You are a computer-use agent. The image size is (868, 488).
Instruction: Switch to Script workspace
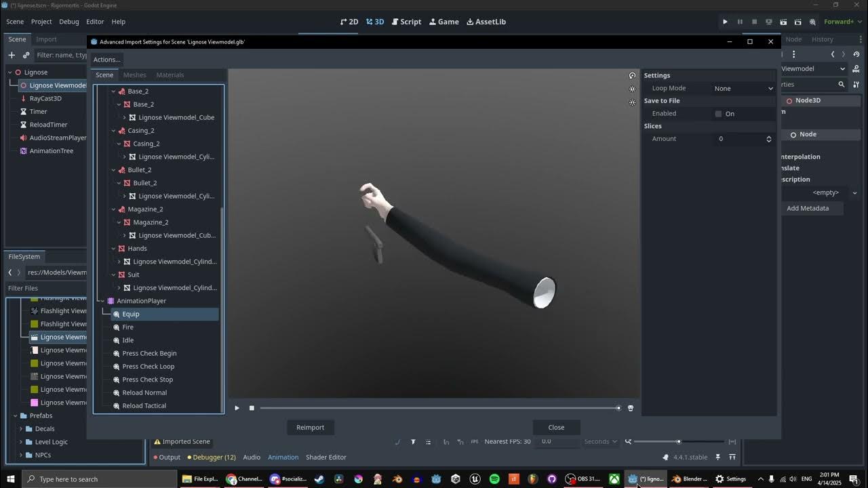coord(406,22)
